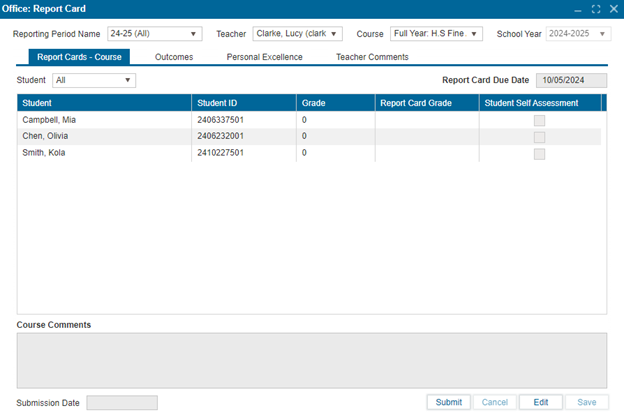Click the Submit button

coord(448,402)
